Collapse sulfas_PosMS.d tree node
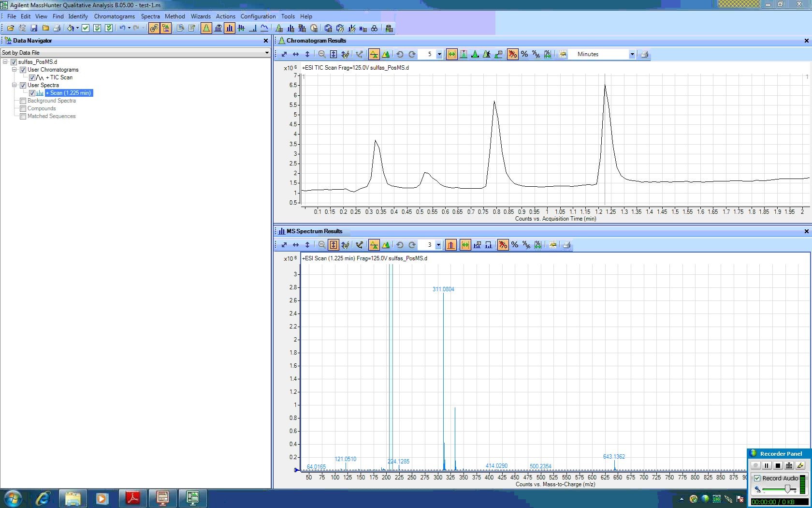The height and width of the screenshot is (508, 812). 5,62
